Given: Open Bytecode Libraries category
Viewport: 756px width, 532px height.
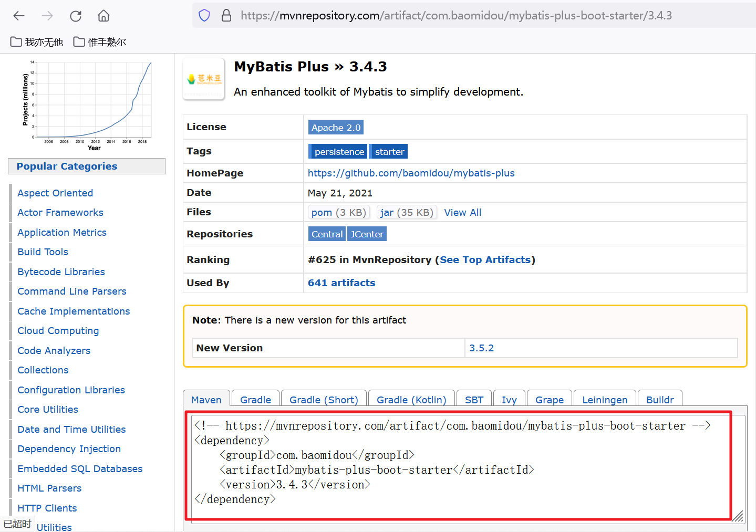Looking at the screenshot, I should [x=61, y=272].
